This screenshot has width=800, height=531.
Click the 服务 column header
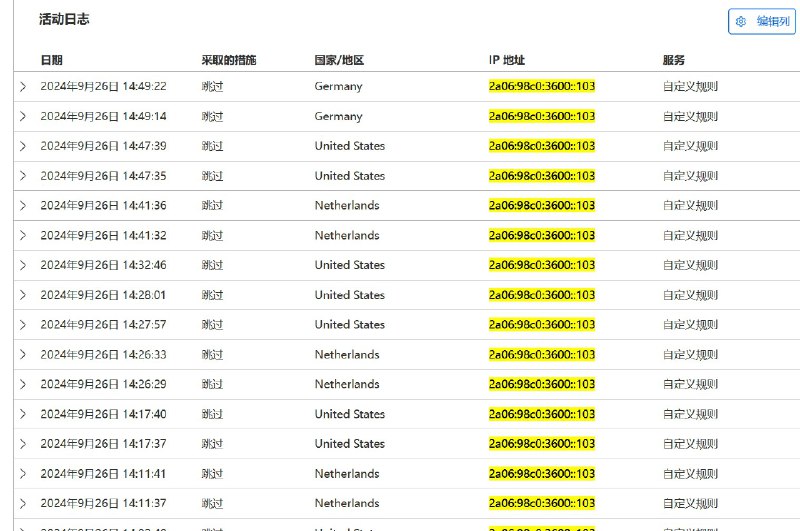pyautogui.click(x=674, y=60)
